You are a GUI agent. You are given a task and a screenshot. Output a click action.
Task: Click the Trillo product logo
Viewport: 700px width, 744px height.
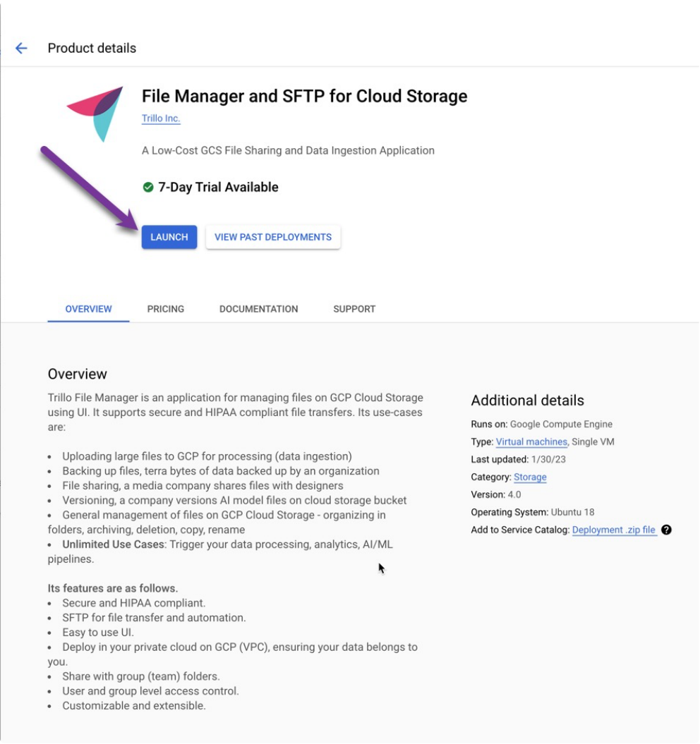pyautogui.click(x=95, y=114)
